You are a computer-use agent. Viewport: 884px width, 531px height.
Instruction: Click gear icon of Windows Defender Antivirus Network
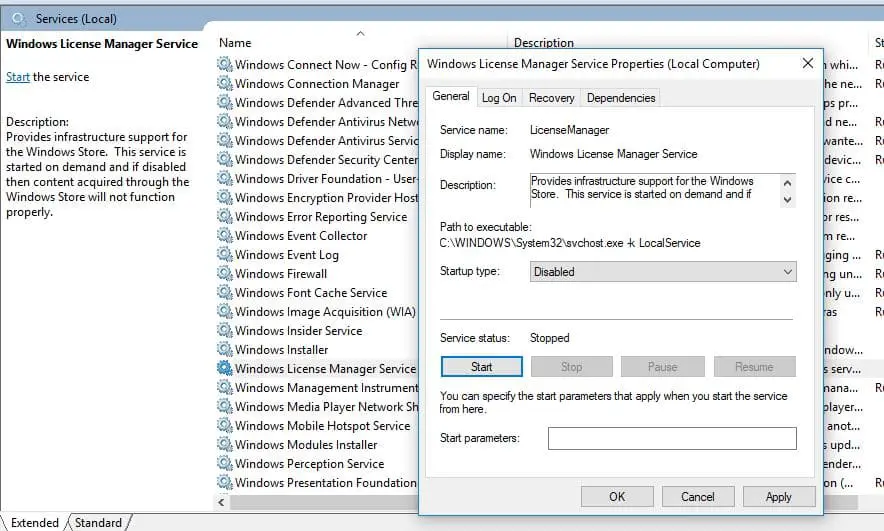click(224, 121)
